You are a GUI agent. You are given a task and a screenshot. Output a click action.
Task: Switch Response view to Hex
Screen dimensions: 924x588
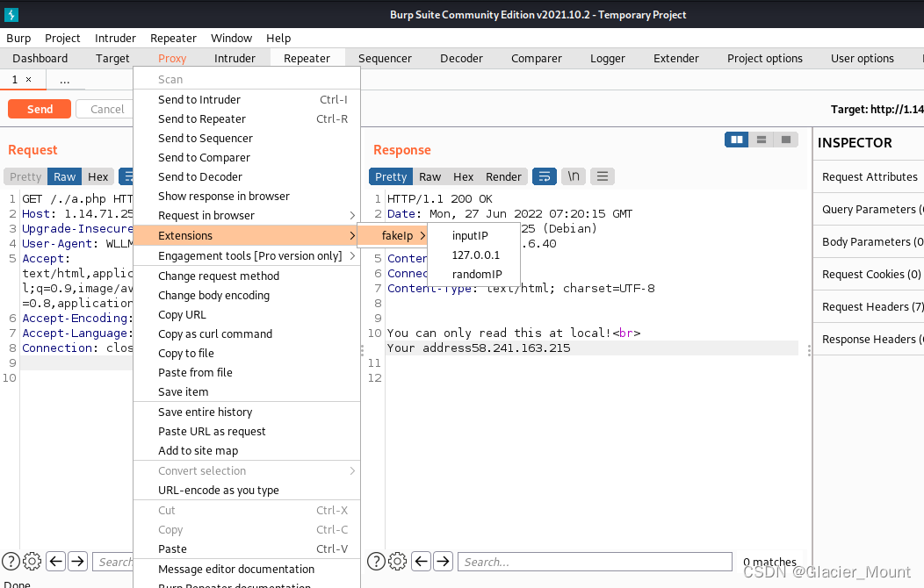coord(463,176)
